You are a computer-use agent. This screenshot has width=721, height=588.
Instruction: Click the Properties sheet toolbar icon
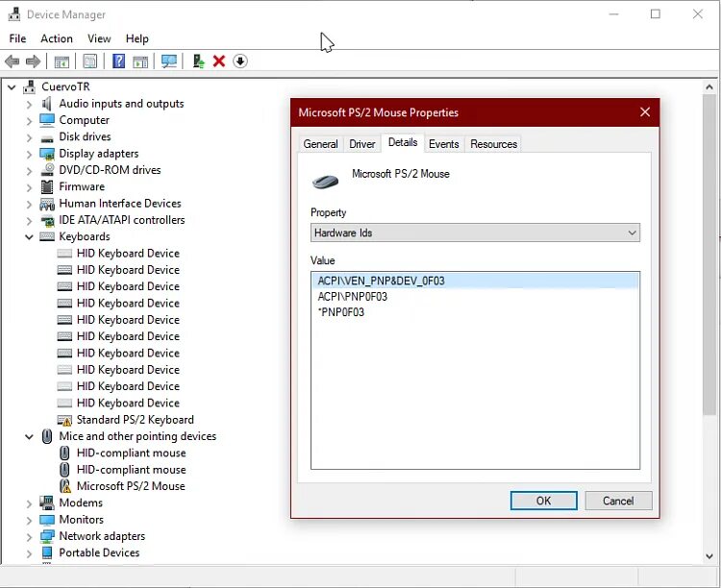pos(90,61)
